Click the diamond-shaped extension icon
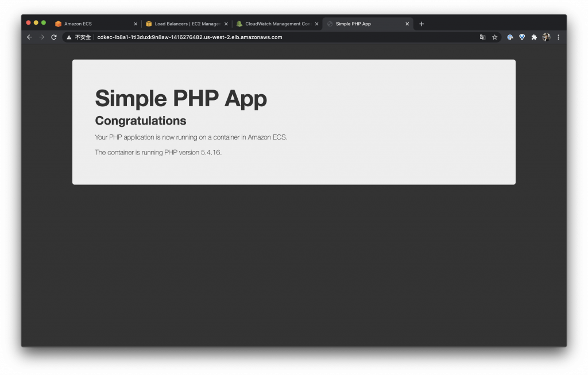The height and width of the screenshot is (375, 588). point(522,37)
